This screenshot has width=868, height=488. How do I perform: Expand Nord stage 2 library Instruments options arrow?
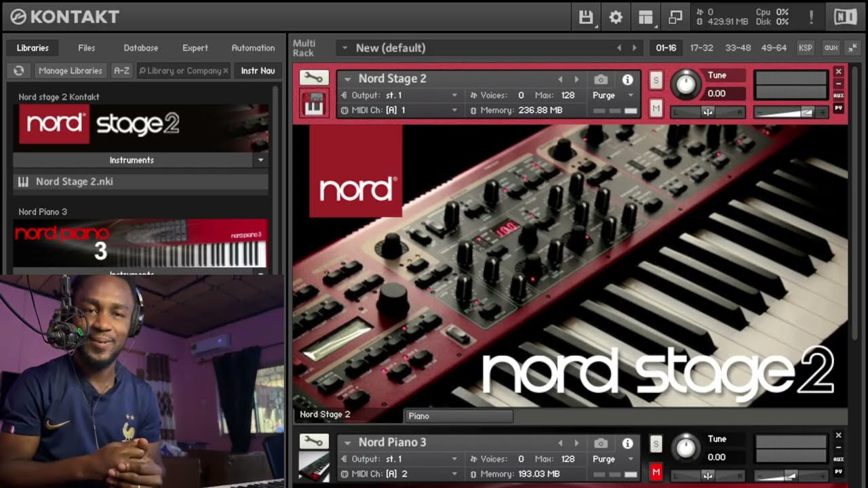[260, 161]
